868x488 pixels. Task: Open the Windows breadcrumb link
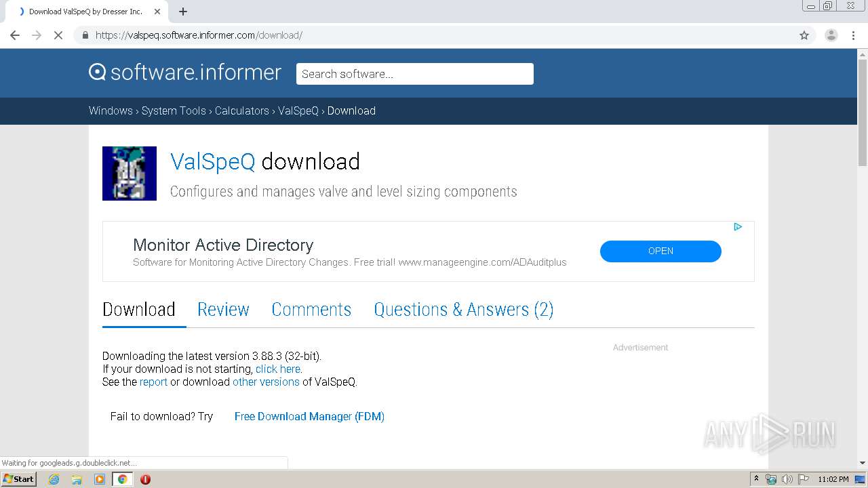111,110
